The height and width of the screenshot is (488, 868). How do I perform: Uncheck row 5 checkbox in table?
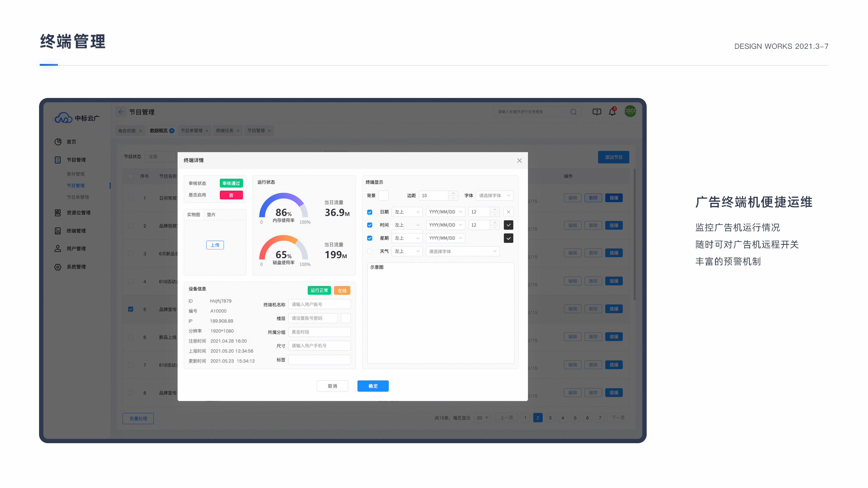click(131, 309)
